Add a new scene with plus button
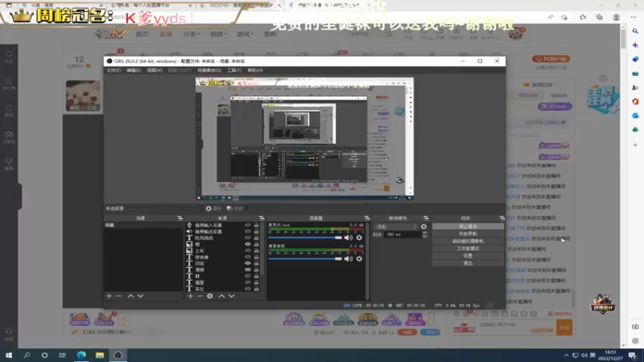The width and height of the screenshot is (644, 362). pyautogui.click(x=109, y=296)
